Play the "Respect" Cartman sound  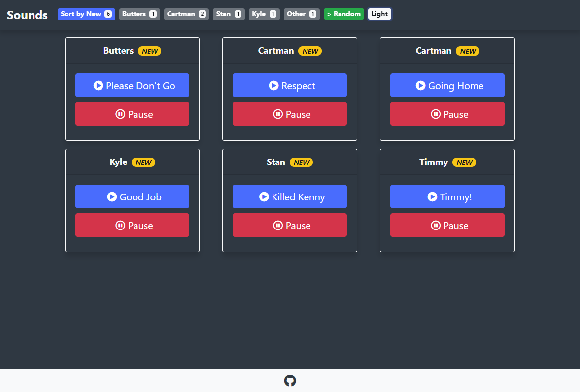(x=290, y=85)
